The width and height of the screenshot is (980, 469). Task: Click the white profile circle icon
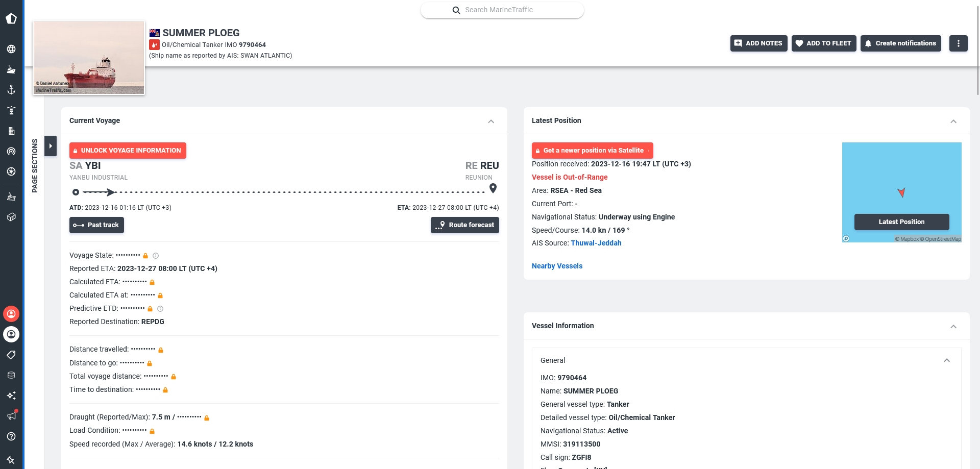click(11, 334)
